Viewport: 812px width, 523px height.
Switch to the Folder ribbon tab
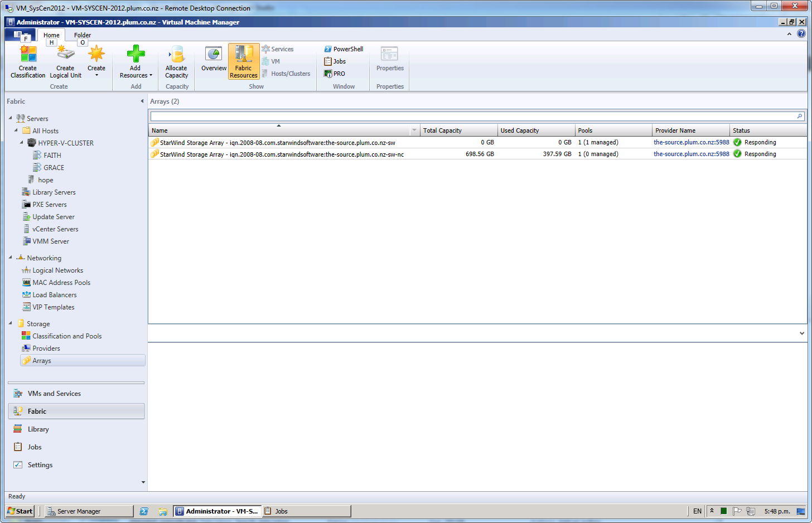pos(83,35)
